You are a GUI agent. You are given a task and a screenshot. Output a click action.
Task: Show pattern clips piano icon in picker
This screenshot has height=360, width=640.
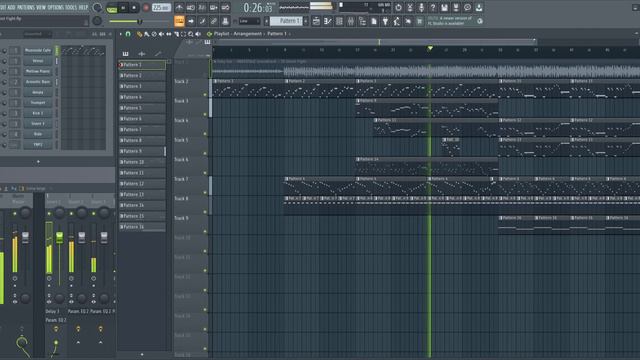coord(125,53)
